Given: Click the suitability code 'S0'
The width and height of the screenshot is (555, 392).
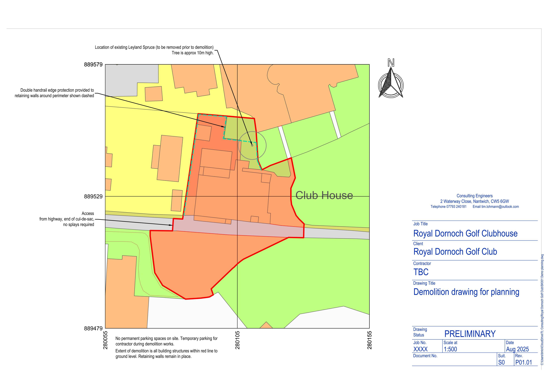Looking at the screenshot, I should (501, 362).
